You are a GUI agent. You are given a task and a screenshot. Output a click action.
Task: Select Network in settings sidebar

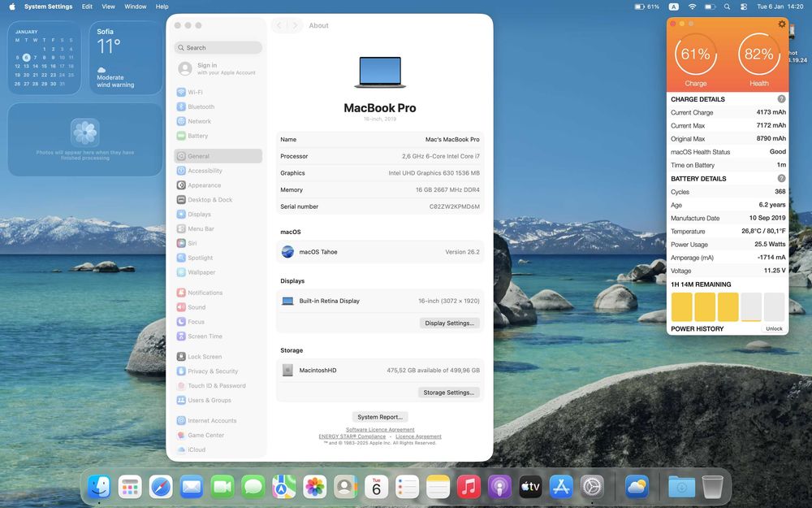pyautogui.click(x=218, y=121)
